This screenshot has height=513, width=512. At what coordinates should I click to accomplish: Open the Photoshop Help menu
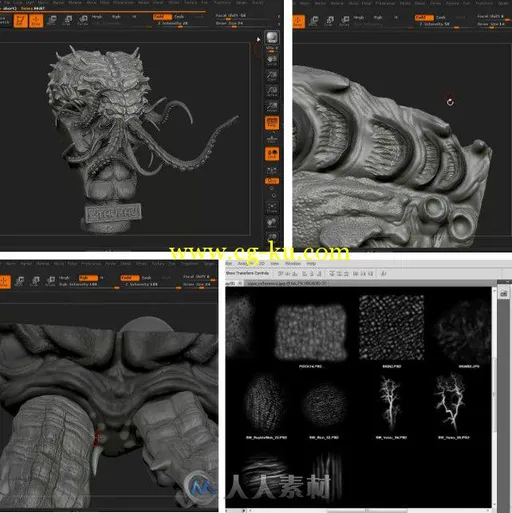tap(311, 263)
